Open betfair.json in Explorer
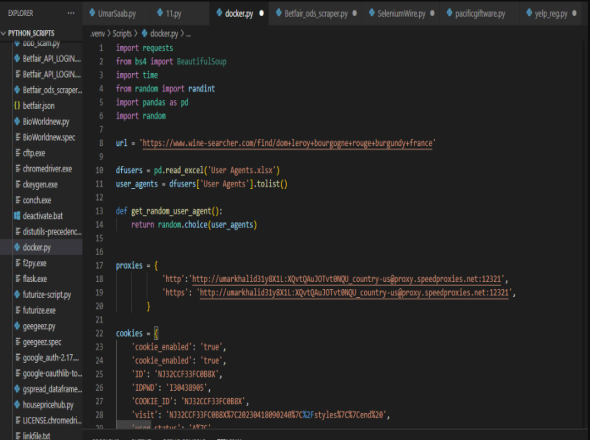 (38, 106)
